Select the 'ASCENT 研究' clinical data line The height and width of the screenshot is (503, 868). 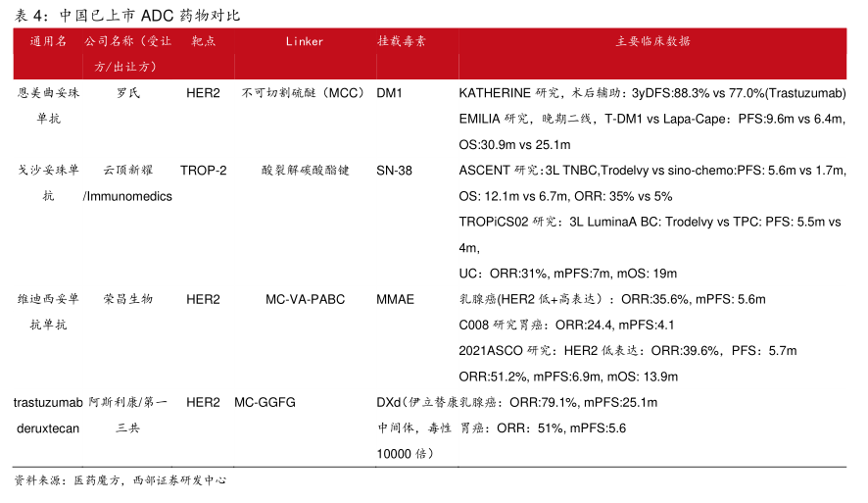[652, 170]
